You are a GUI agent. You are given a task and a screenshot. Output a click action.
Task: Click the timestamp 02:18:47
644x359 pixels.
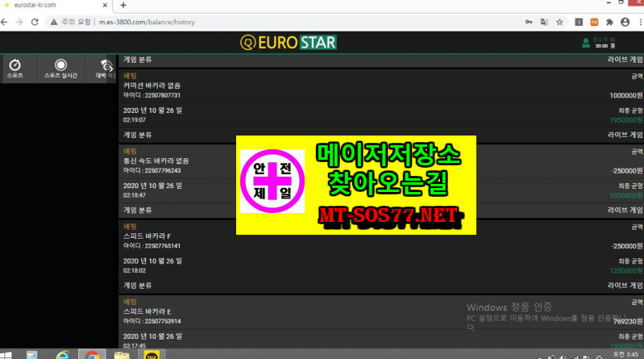(135, 195)
